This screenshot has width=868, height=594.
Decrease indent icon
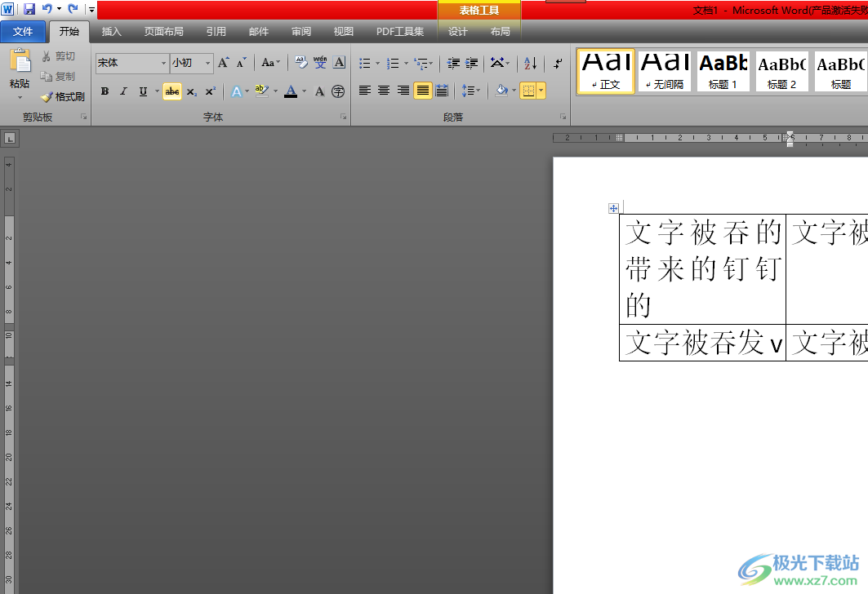click(453, 63)
